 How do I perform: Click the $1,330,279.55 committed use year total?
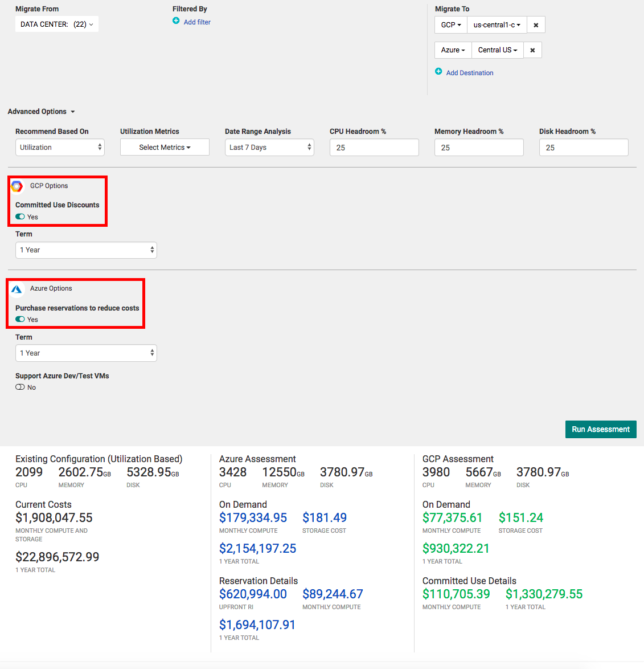pyautogui.click(x=544, y=594)
